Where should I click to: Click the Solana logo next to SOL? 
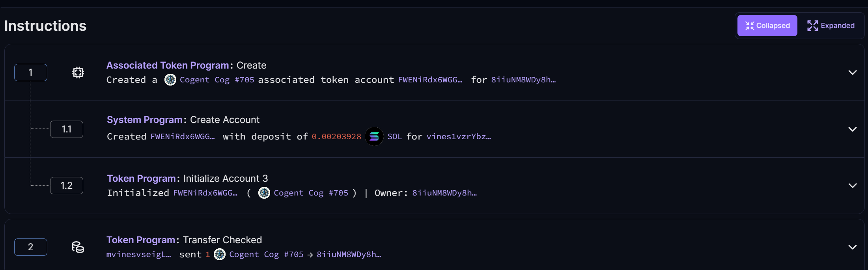pyautogui.click(x=374, y=136)
